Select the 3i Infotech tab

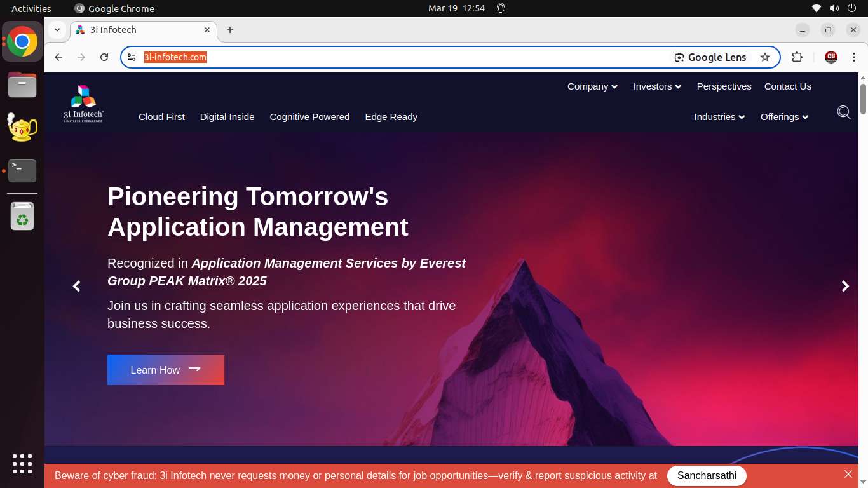click(144, 30)
